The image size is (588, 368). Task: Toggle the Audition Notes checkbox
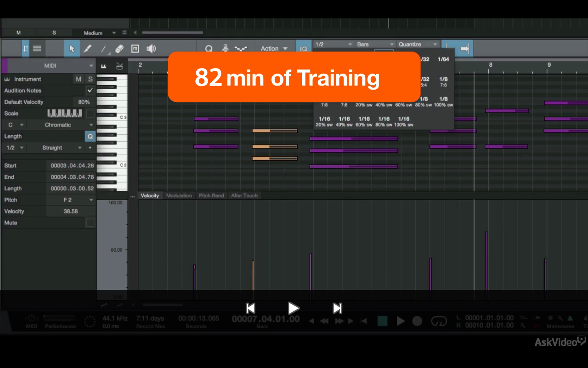pyautogui.click(x=90, y=91)
